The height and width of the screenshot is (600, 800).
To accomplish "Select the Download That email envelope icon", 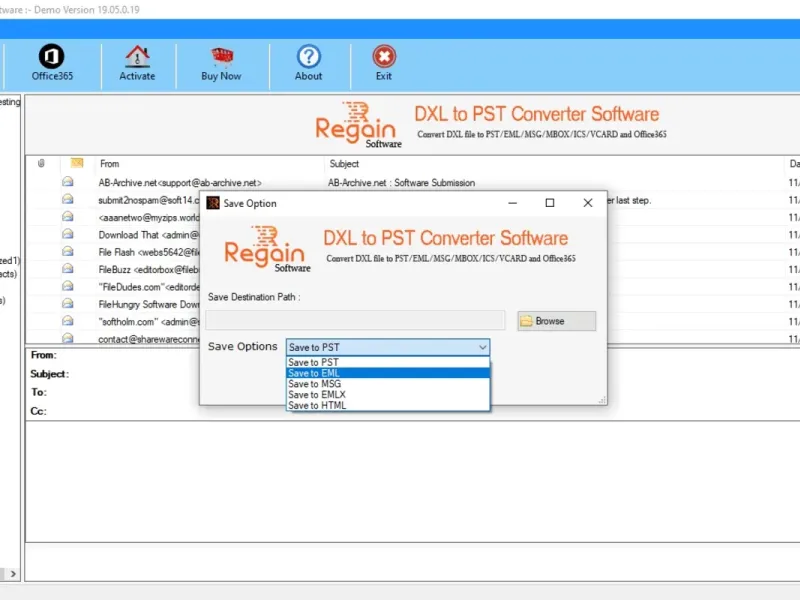I will coord(68,234).
